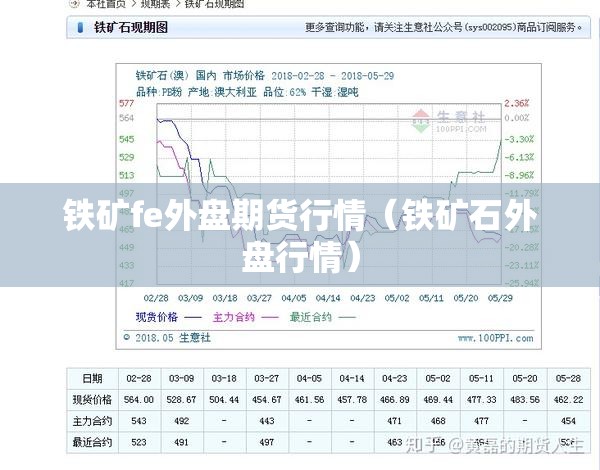Image resolution: width=600 pixels, height=470 pixels.
Task: Click the 2018.05 生意社 footer text
Action: point(173,338)
